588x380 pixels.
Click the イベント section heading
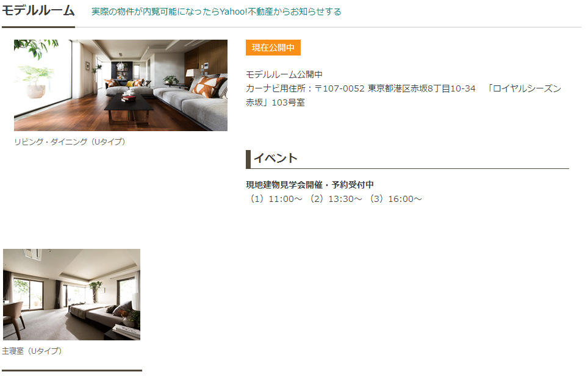click(276, 158)
